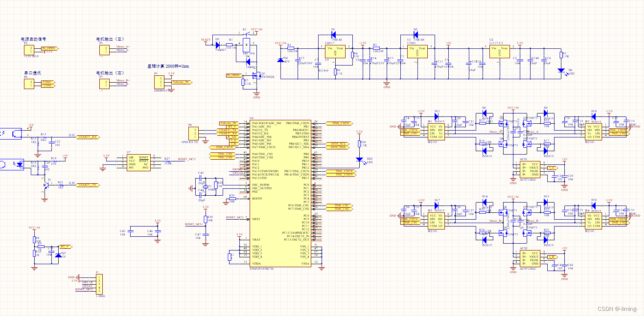Select the P2 power start signal connector
The image size is (644, 316).
[30, 50]
